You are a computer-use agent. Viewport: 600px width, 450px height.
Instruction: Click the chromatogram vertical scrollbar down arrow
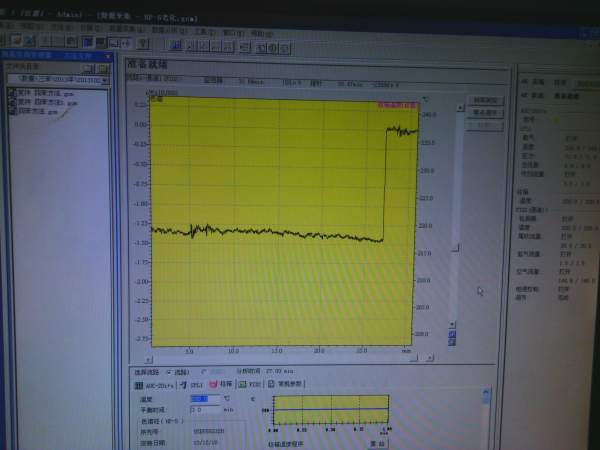452,324
